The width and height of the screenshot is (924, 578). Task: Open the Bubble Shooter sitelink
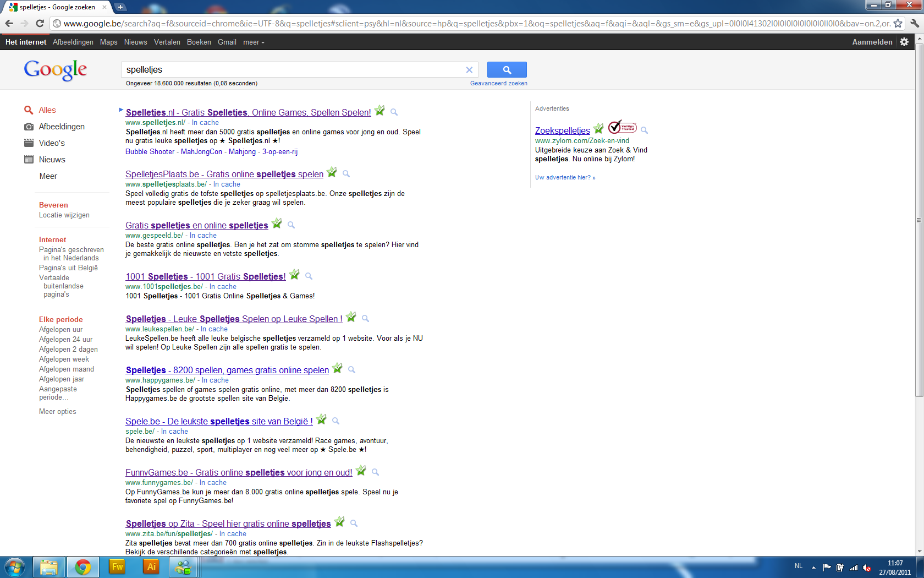pos(150,152)
